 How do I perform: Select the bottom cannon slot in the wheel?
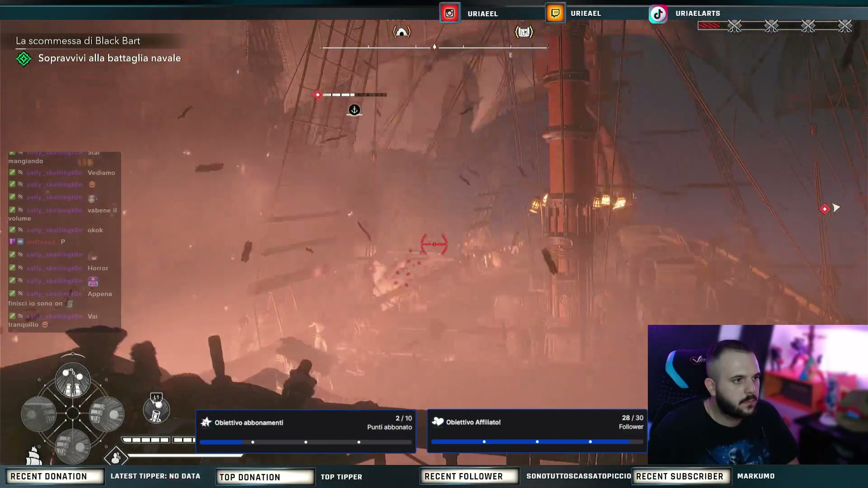coord(72,446)
